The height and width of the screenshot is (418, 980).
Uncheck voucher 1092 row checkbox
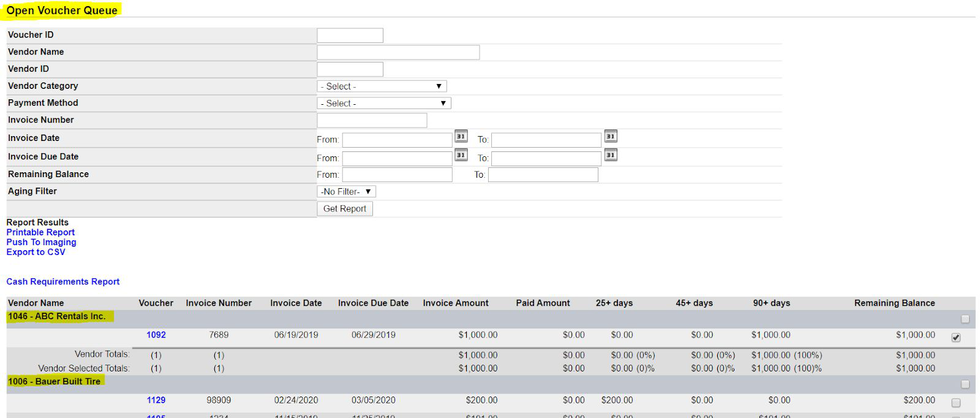pyautogui.click(x=956, y=338)
